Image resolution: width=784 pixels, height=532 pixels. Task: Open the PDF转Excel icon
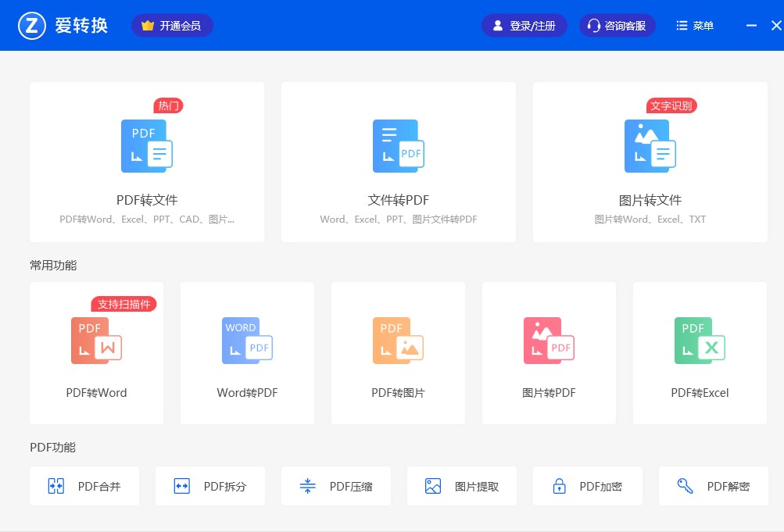coord(700,340)
